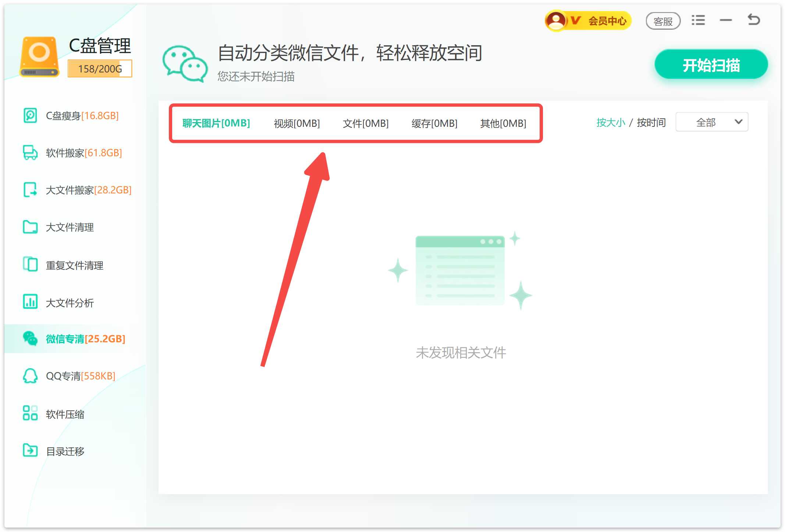Click the C盘管理 title text
Image resolution: width=785 pixels, height=532 pixels.
(100, 46)
